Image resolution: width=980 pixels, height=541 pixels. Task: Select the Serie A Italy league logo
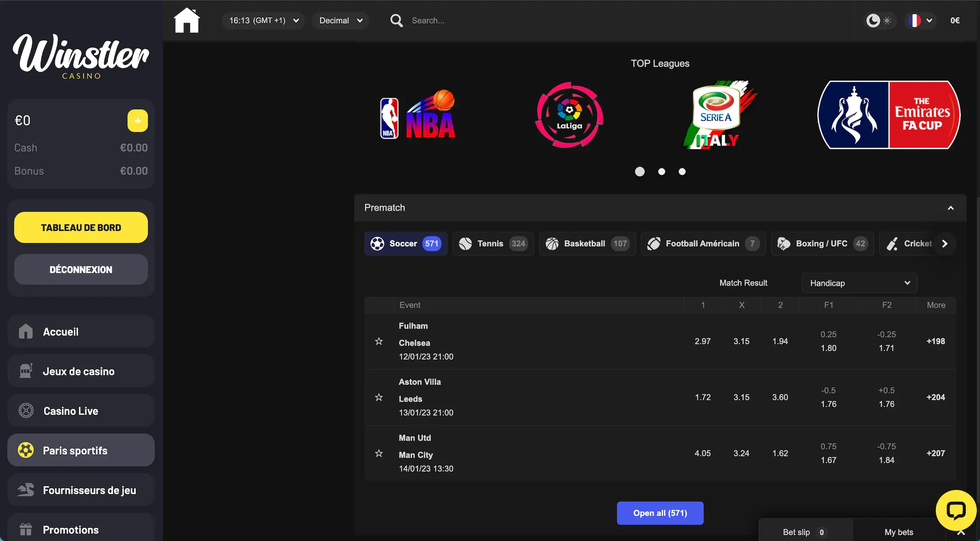pyautogui.click(x=721, y=115)
